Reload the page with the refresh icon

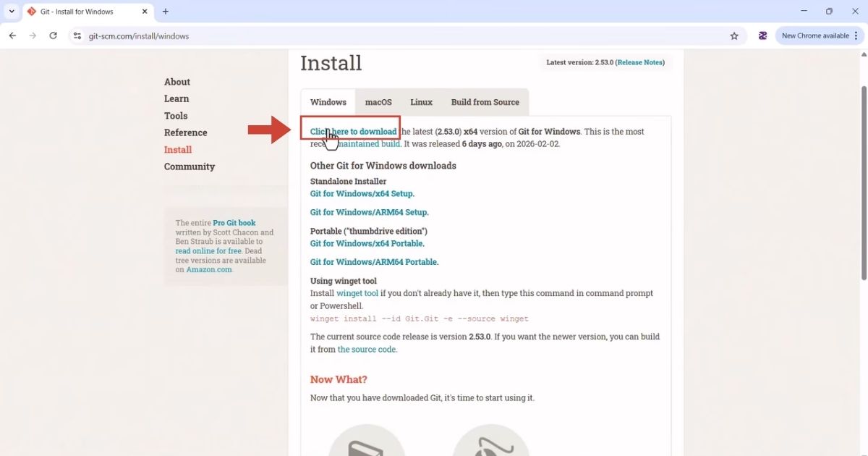53,35
